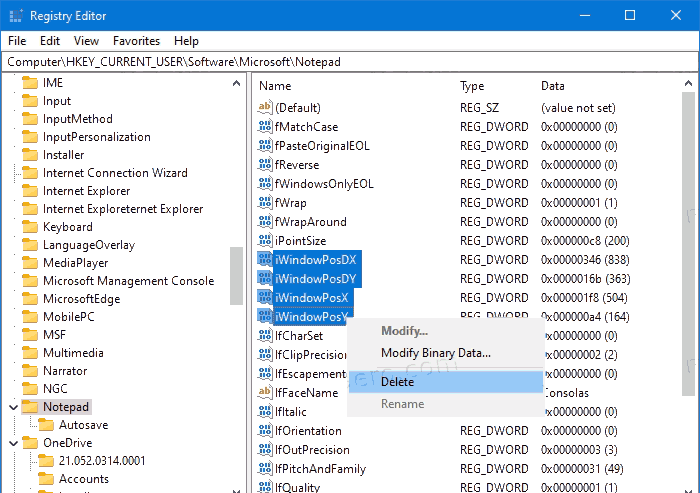
Task: Select the Internet Connection Wizard key
Action: (115, 173)
